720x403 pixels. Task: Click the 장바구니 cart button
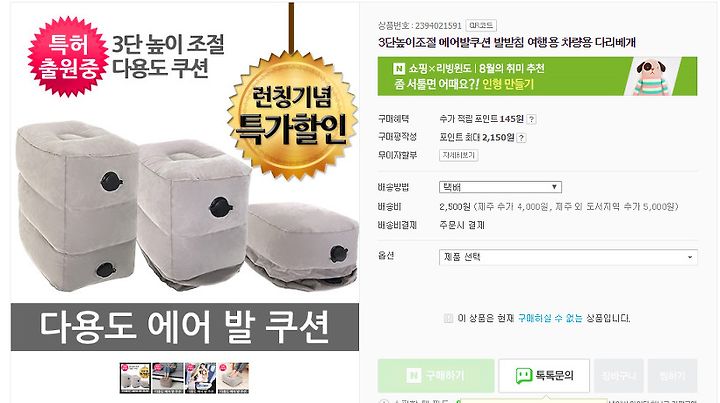pyautogui.click(x=619, y=375)
